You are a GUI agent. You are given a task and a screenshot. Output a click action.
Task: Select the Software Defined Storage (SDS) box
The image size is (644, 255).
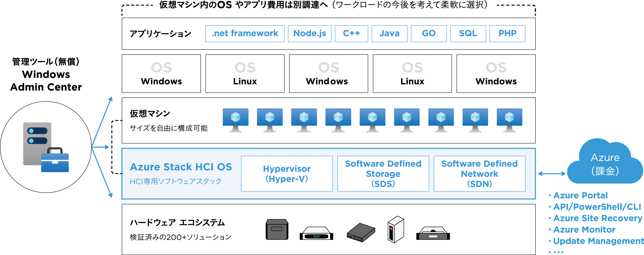point(383,174)
